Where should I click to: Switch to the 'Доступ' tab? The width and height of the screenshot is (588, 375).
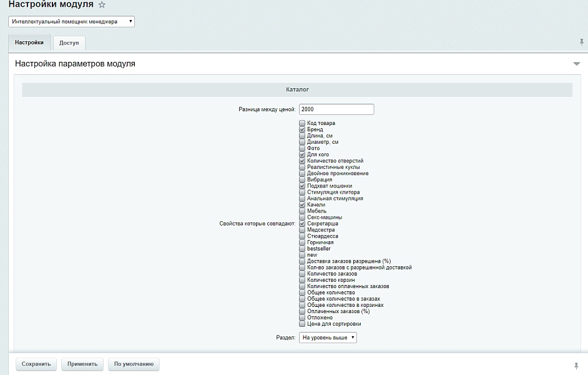pos(69,42)
